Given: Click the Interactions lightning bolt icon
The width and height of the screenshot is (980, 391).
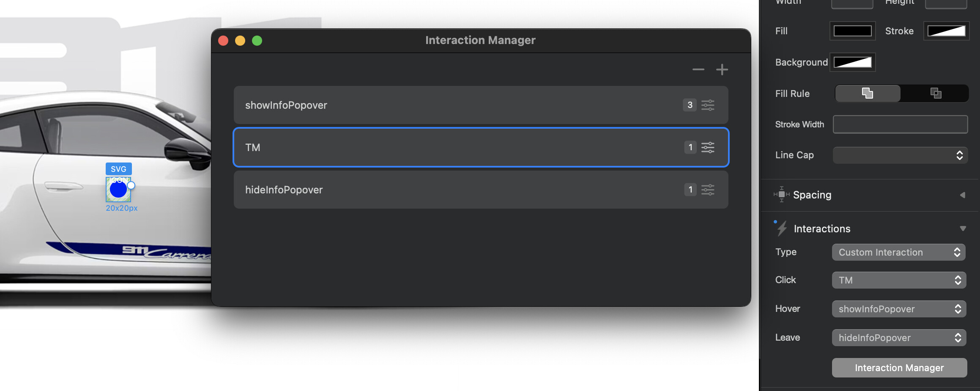Looking at the screenshot, I should point(782,229).
